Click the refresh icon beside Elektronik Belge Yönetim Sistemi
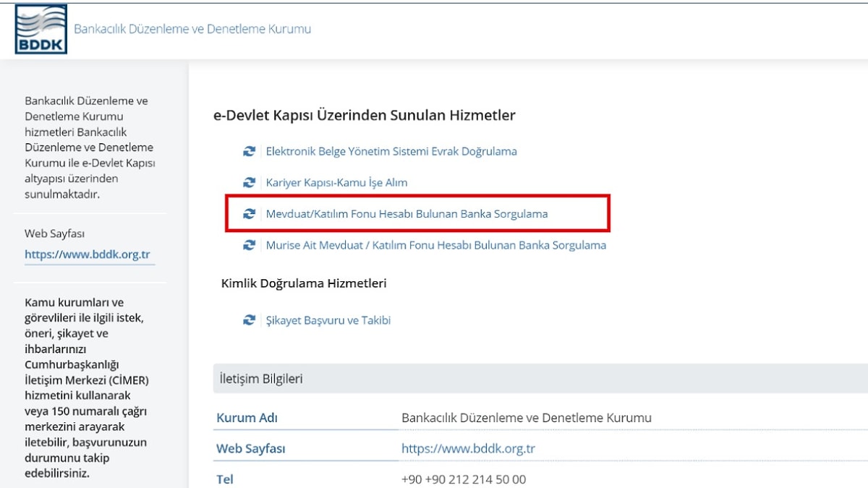This screenshot has height=488, width=868. pyautogui.click(x=249, y=151)
